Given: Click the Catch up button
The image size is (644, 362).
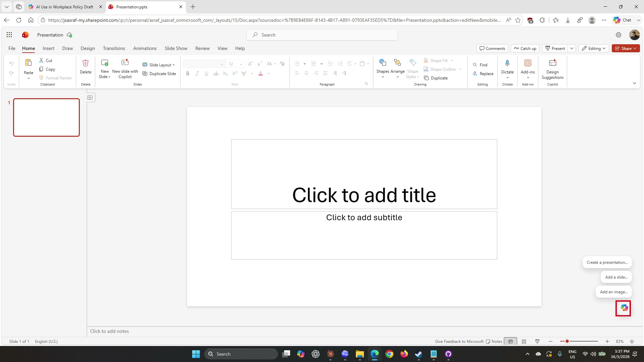Looking at the screenshot, I should click(x=525, y=48).
